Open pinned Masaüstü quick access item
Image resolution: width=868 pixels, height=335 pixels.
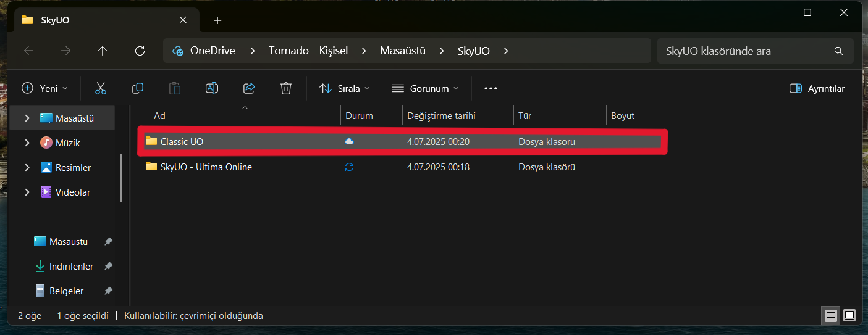tap(69, 242)
